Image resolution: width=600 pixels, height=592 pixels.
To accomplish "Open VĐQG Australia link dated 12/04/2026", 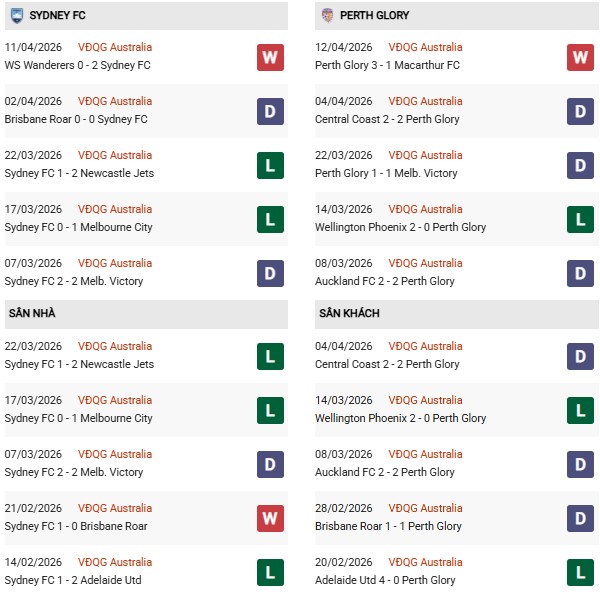I will click(x=425, y=47).
